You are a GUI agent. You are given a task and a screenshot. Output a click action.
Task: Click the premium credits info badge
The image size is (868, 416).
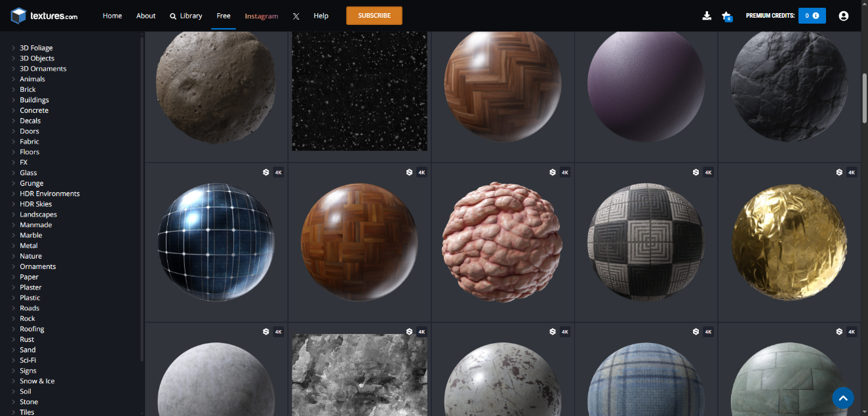[x=812, y=16]
